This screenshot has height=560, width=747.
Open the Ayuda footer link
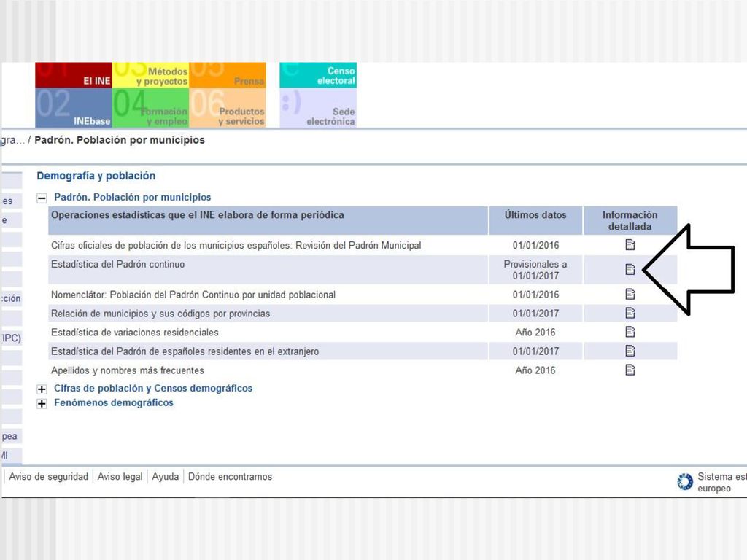click(166, 477)
